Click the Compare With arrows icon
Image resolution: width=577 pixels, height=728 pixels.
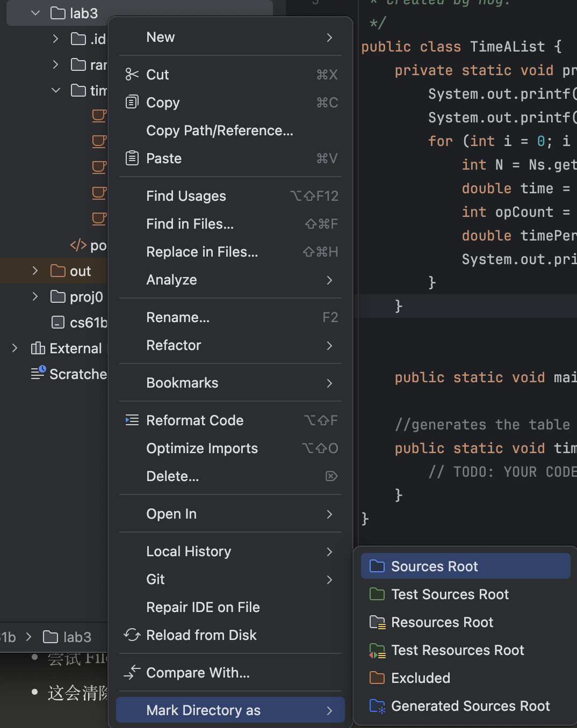[x=132, y=672]
